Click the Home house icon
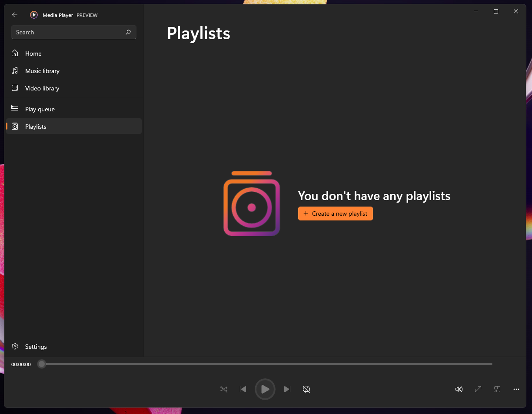532x414 pixels. pyautogui.click(x=15, y=53)
